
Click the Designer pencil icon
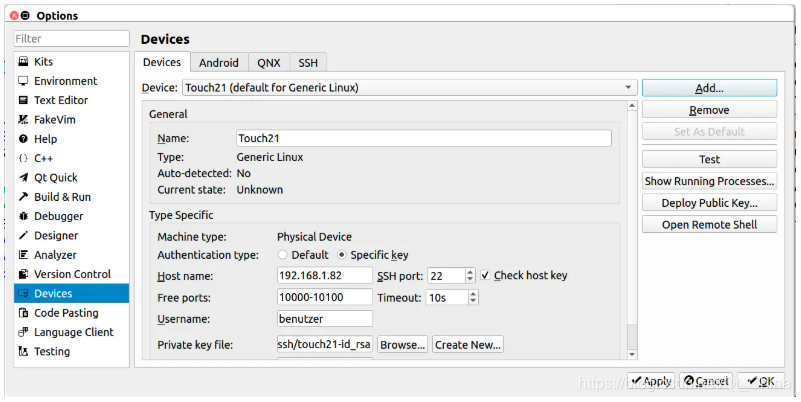(x=23, y=235)
